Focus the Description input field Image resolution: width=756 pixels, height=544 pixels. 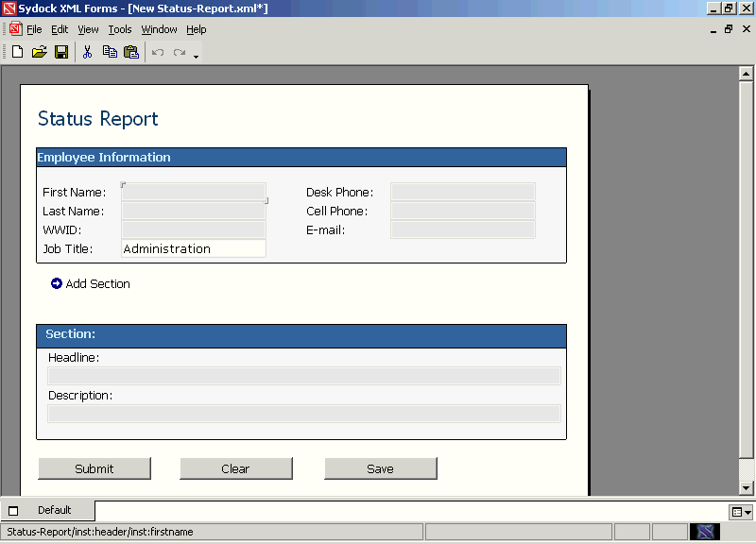point(304,414)
